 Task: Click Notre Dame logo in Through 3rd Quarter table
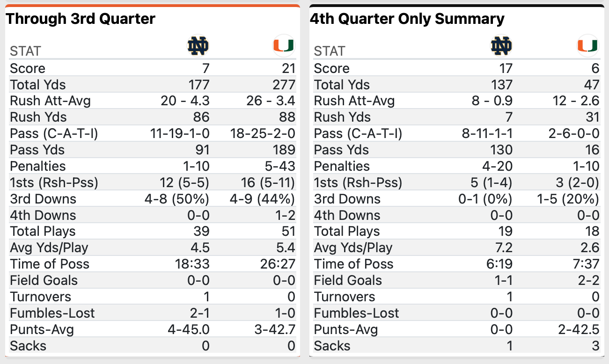pyautogui.click(x=198, y=46)
